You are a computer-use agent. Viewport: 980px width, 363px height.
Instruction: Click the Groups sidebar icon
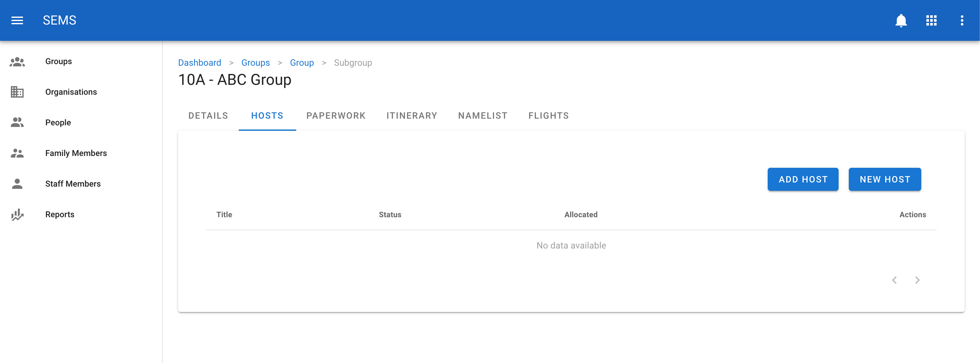[x=17, y=62]
